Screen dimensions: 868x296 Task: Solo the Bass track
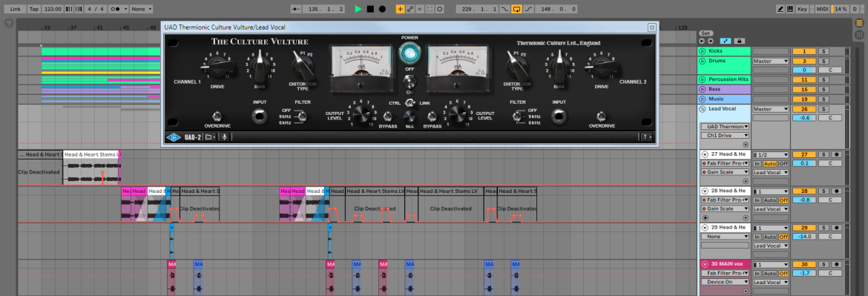point(823,89)
